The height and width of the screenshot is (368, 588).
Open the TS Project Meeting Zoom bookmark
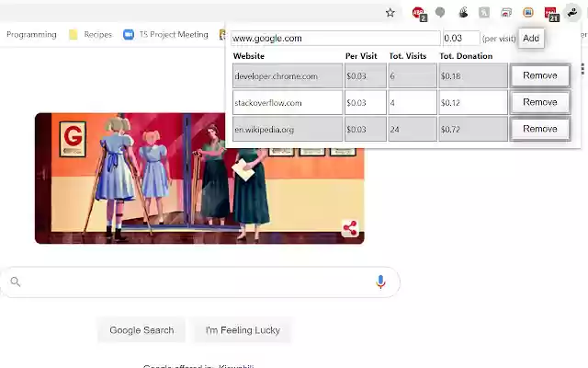pos(165,35)
